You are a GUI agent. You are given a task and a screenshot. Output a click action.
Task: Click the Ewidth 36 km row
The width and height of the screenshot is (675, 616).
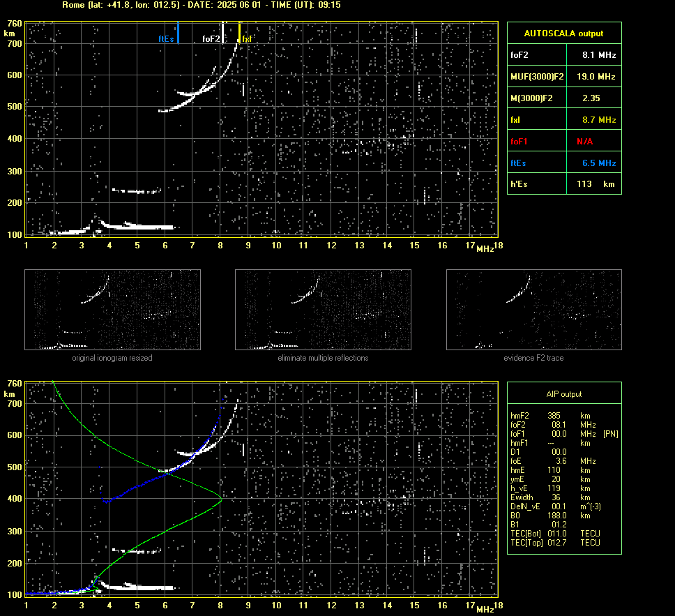point(551,497)
